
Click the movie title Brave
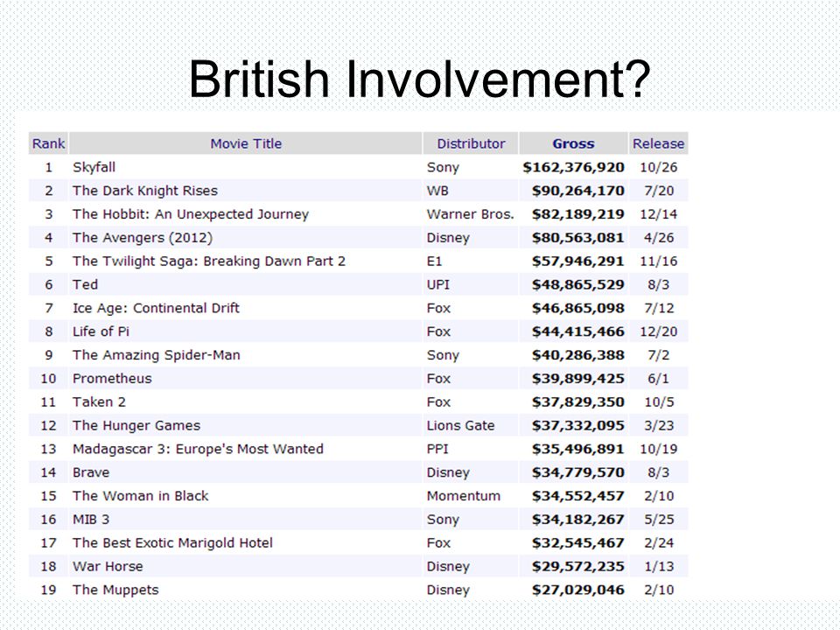[91, 472]
